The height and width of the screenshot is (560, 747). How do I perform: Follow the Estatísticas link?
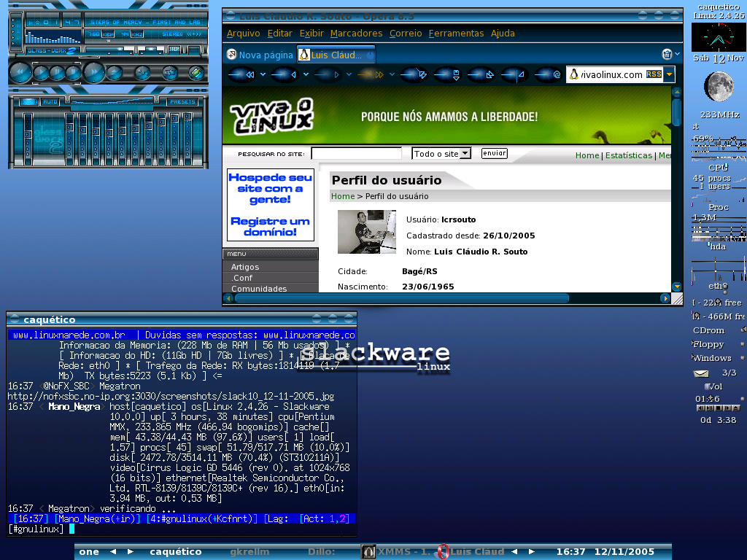[628, 155]
